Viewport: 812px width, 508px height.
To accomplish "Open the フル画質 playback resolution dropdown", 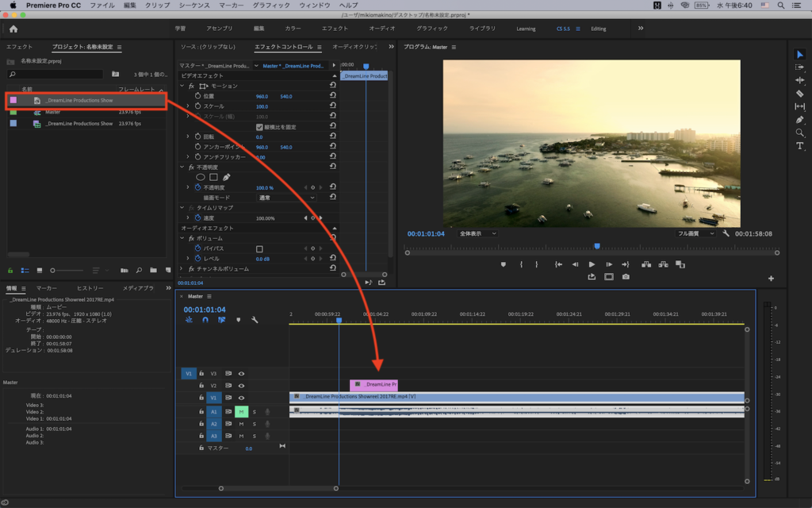I will click(x=695, y=234).
